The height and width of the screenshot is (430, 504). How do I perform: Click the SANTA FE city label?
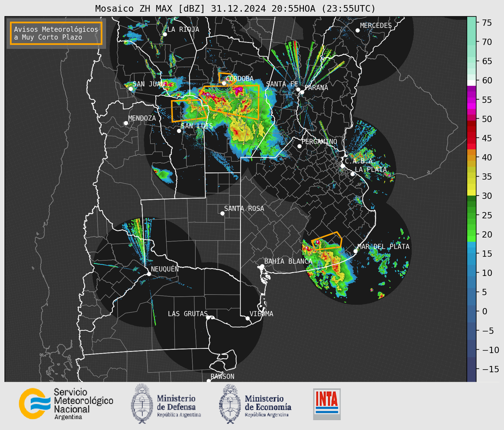tap(282, 84)
